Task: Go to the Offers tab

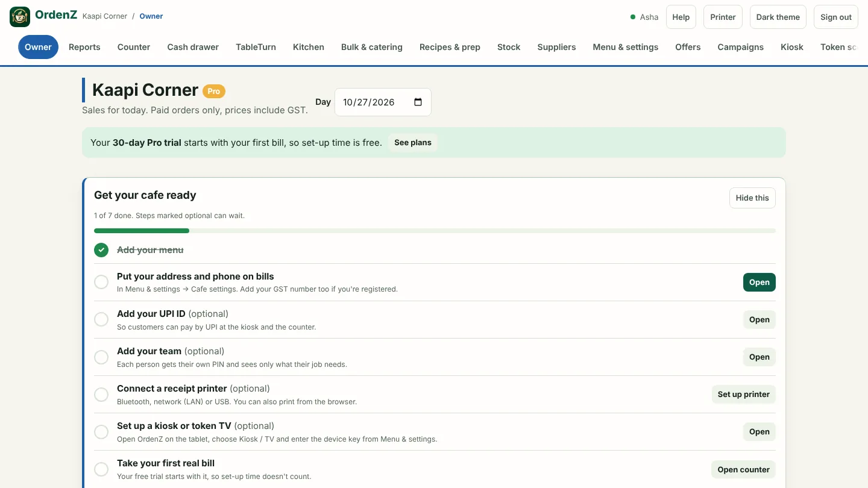Action: click(x=688, y=47)
